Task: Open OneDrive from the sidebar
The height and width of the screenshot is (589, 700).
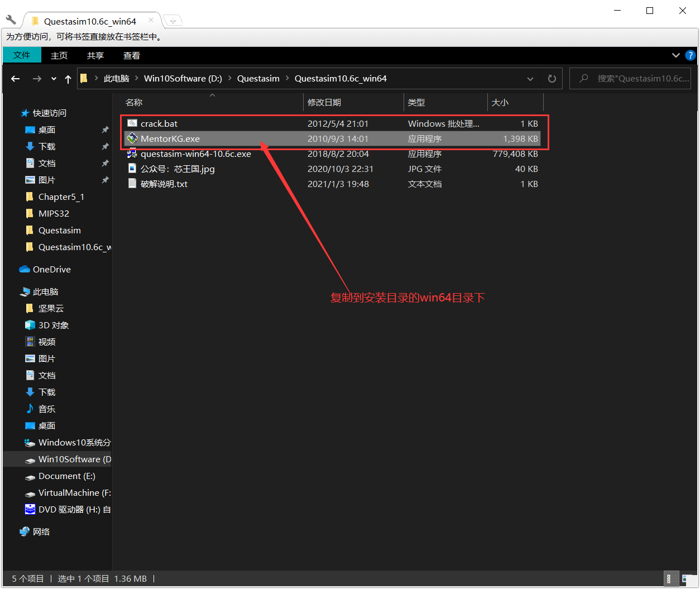Action: 52,269
